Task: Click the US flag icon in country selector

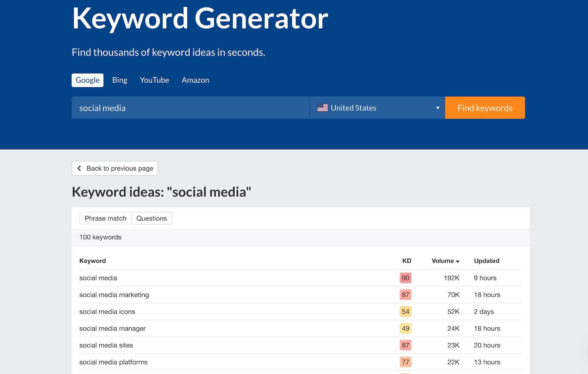Action: click(x=323, y=108)
